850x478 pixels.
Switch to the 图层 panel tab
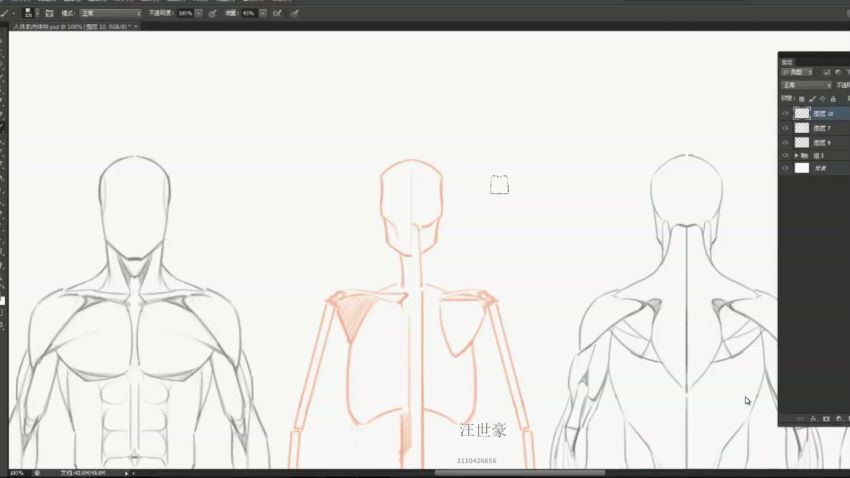(788, 62)
